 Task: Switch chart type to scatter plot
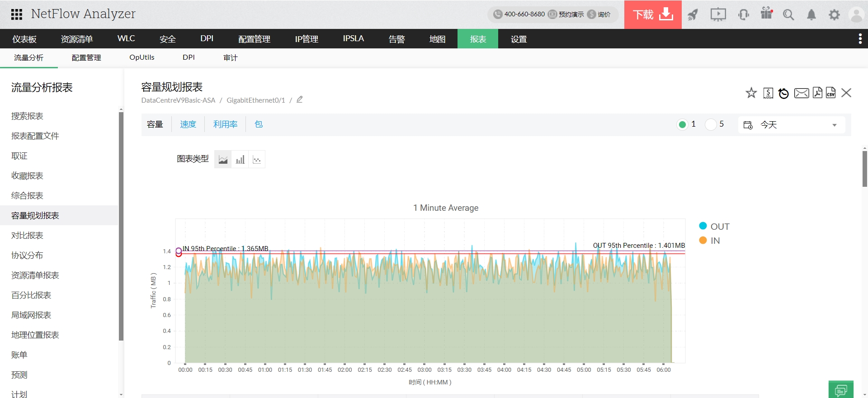click(x=257, y=160)
